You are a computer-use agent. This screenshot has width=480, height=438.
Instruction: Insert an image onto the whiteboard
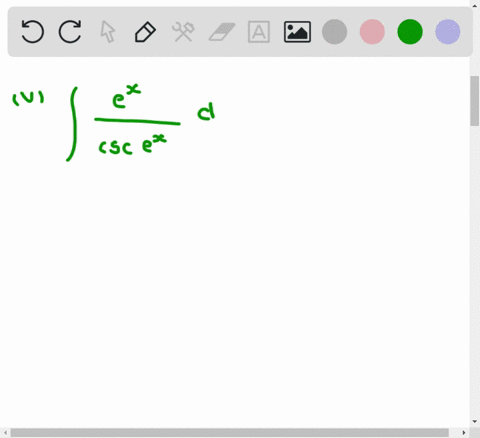(297, 32)
